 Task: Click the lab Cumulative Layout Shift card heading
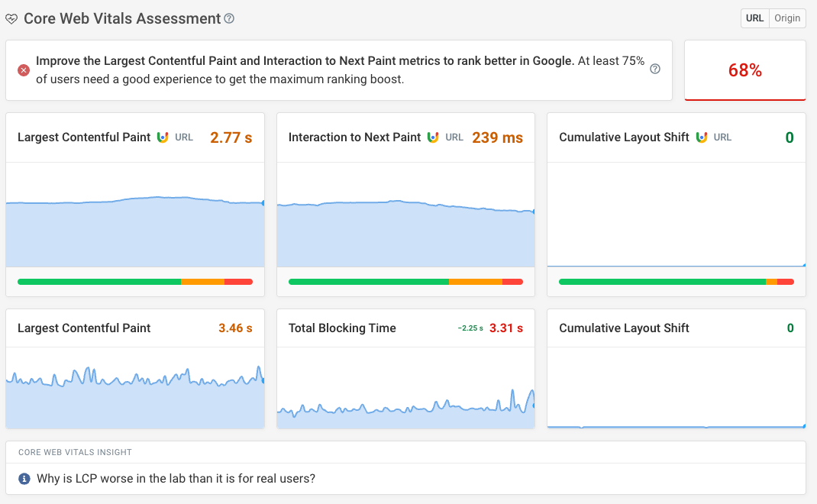pyautogui.click(x=624, y=328)
